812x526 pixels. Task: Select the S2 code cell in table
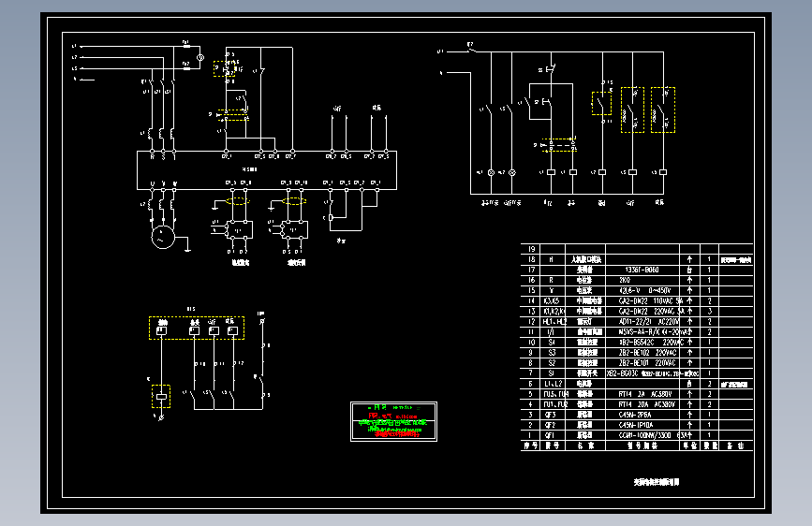(552, 363)
